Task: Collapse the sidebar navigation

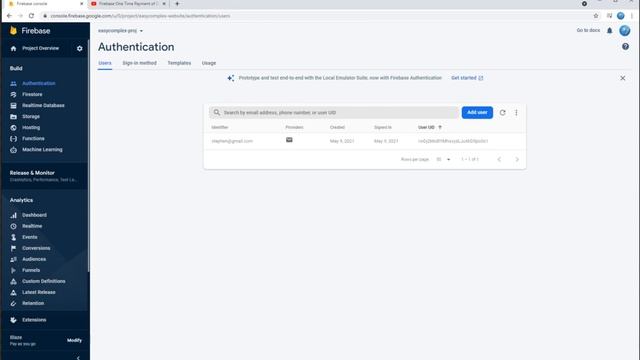Action: pyautogui.click(x=78, y=358)
